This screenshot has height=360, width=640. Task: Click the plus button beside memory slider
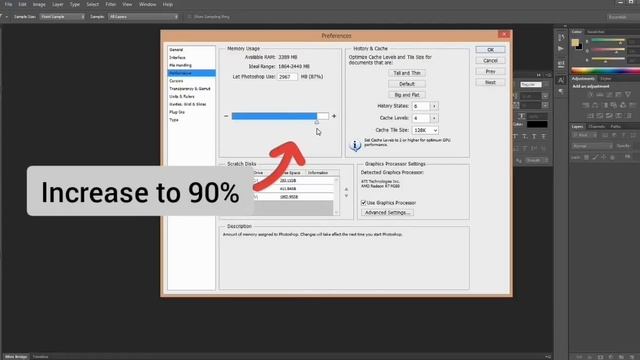pyautogui.click(x=334, y=116)
